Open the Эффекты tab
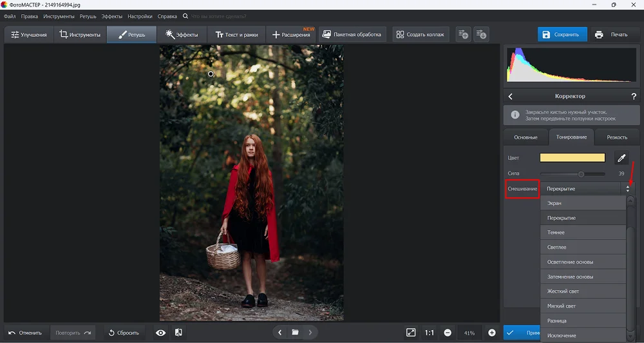The width and height of the screenshot is (644, 343). click(182, 35)
